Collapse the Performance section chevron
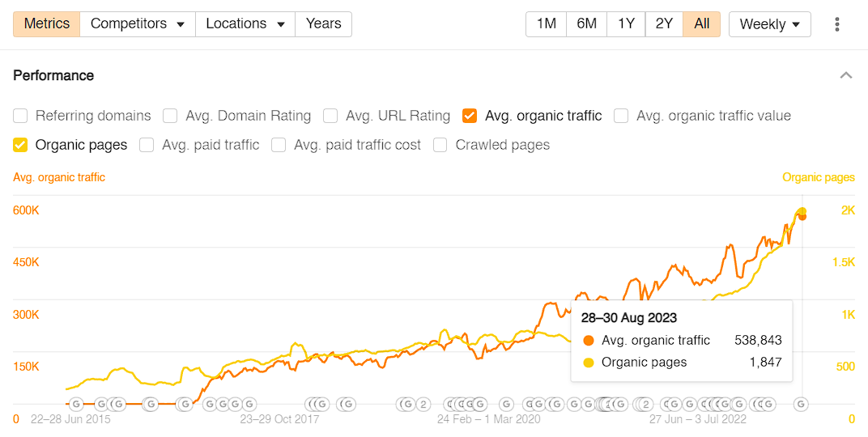This screenshot has height=437, width=868. pos(846,75)
